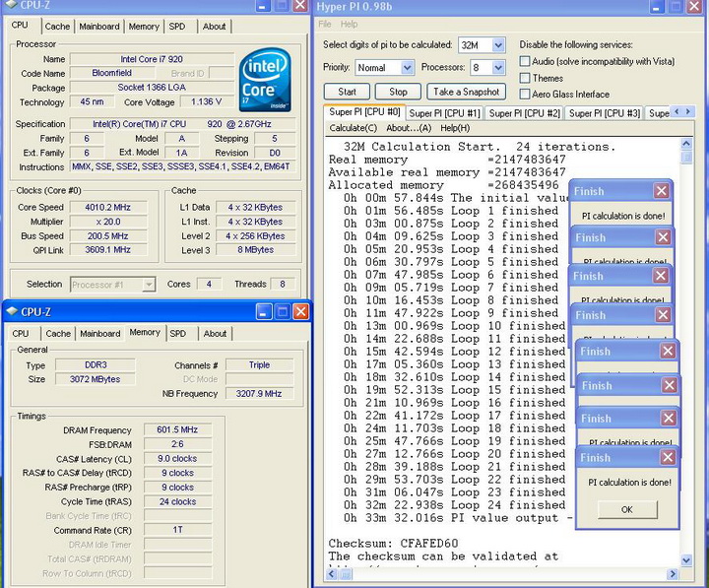Click the DRAM Frequency value 601.5 MHz
This screenshot has width=709, height=588.
coord(177,429)
